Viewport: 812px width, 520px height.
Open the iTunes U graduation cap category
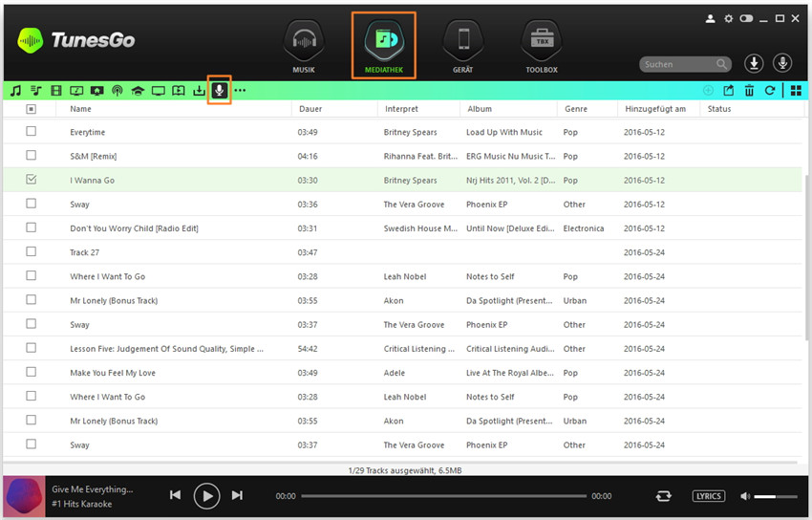click(138, 91)
